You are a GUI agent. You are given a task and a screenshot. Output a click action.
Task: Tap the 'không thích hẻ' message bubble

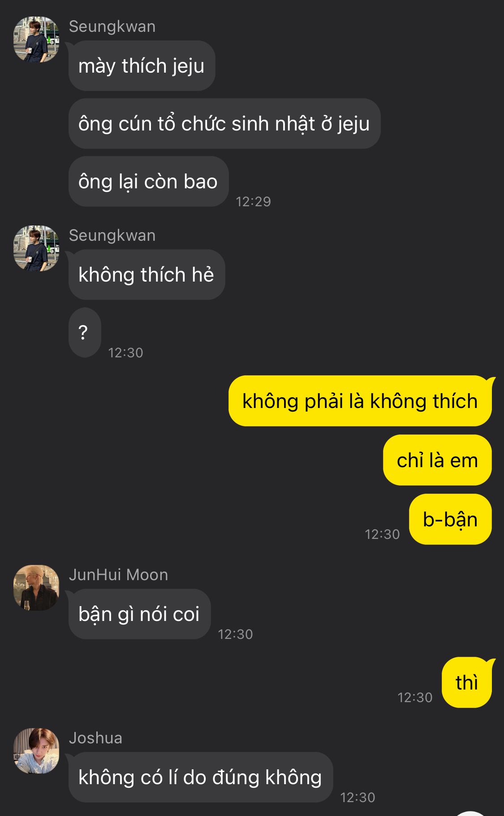coord(146,275)
